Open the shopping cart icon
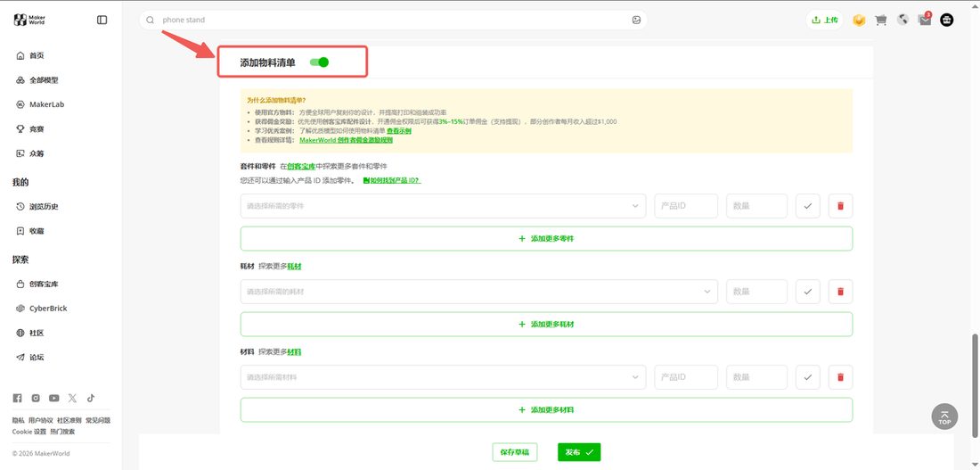The width and height of the screenshot is (980, 470). (x=880, y=20)
